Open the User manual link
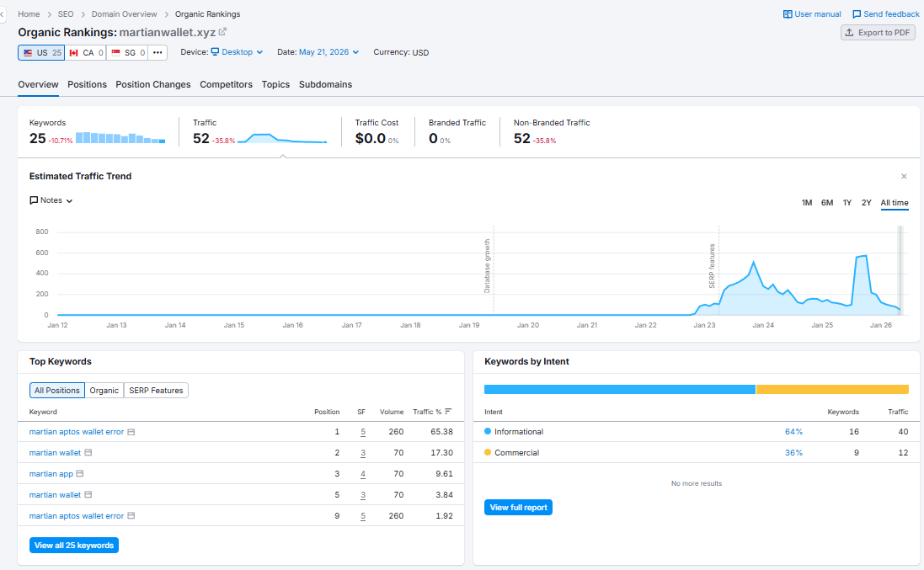This screenshot has height=570, width=924. pyautogui.click(x=812, y=14)
